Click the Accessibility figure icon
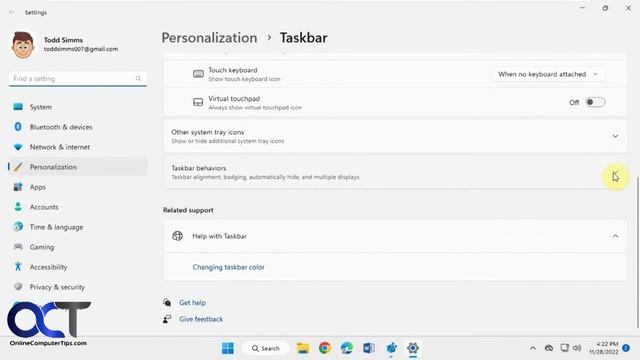640x360 pixels. tap(18, 267)
